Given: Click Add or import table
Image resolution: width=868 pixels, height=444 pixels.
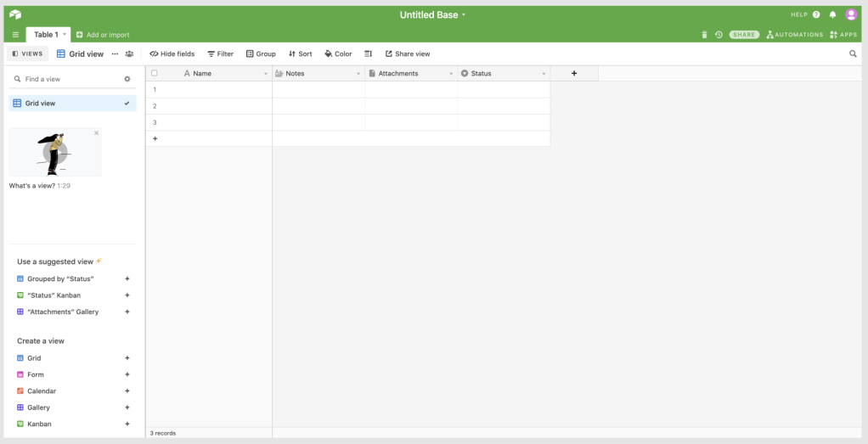Looking at the screenshot, I should [x=103, y=35].
